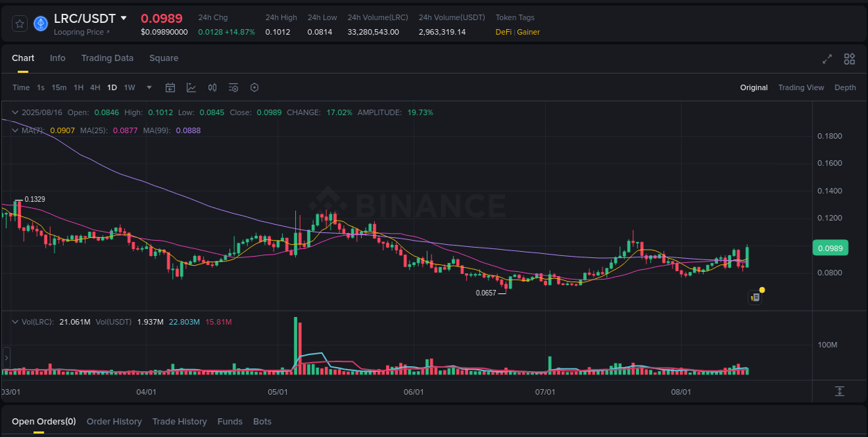
Task: Open extra timeframes dropdown next to 1W
Action: point(149,87)
